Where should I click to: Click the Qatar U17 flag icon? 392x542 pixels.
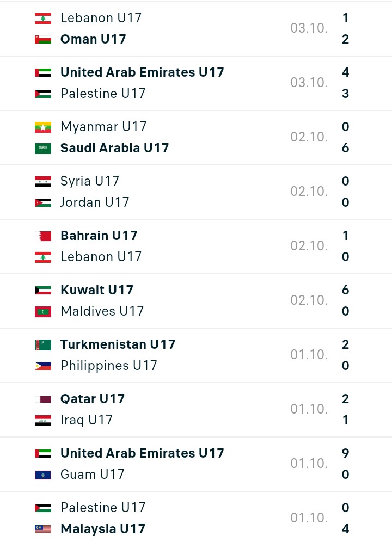coord(43,399)
